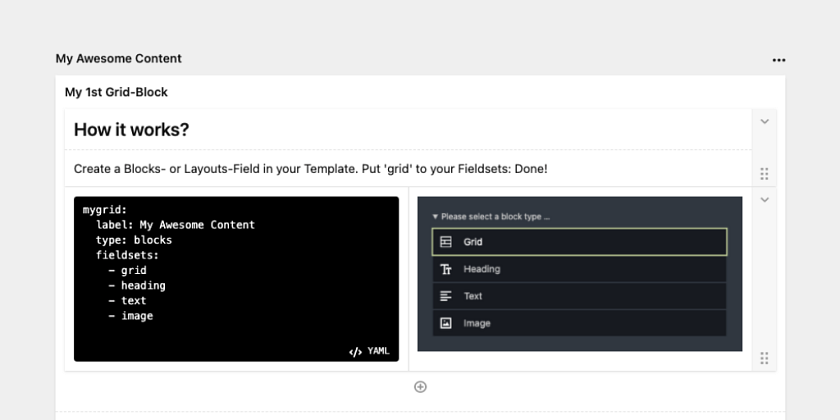Collapse Please select a block type triangle
Viewport: 840px width, 420px height.
[x=435, y=217]
